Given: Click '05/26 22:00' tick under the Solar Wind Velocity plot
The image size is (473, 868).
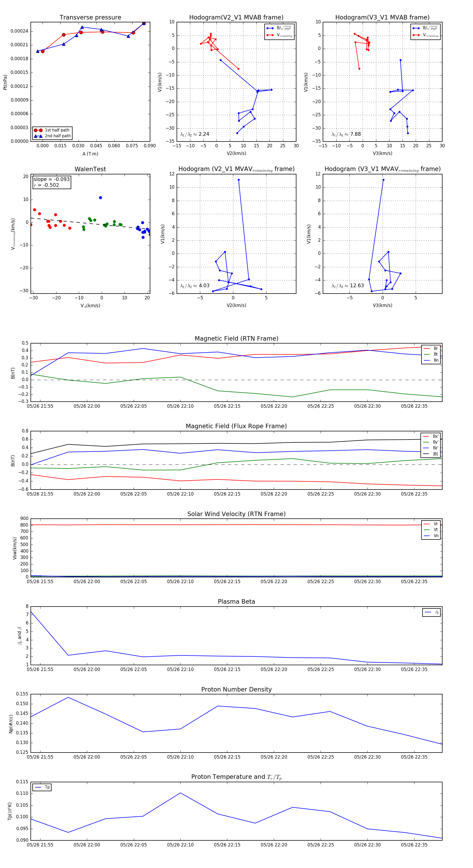Looking at the screenshot, I should point(87,582).
